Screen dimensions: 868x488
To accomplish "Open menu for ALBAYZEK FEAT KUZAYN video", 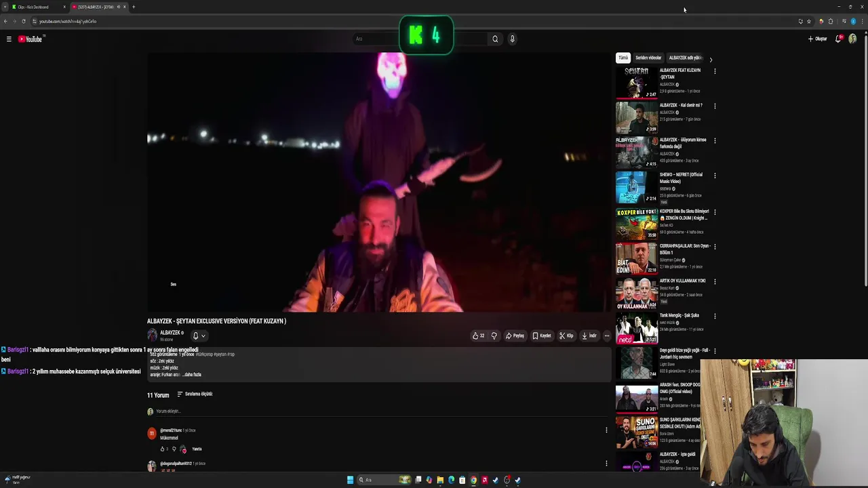I will [x=715, y=71].
